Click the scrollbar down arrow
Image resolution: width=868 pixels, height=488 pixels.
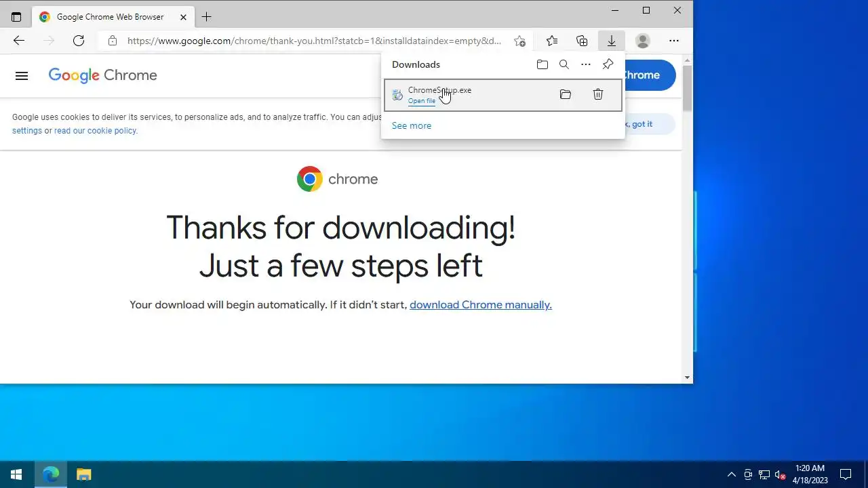click(688, 378)
